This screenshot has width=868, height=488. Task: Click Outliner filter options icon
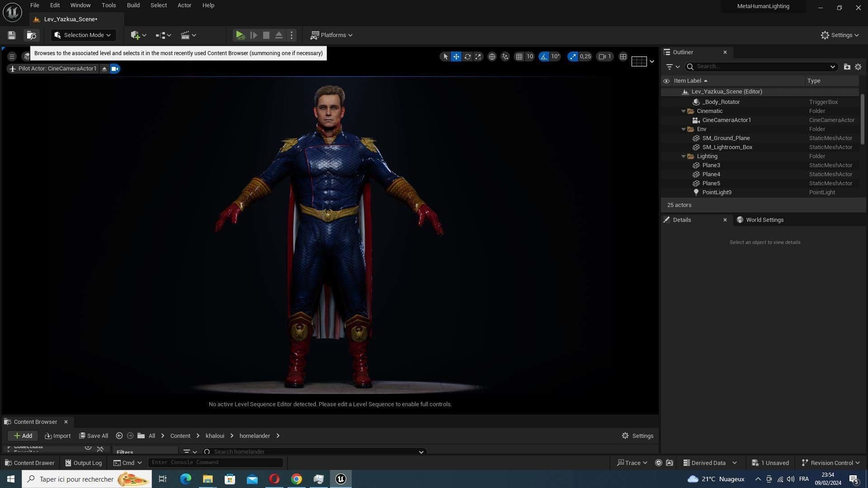(x=673, y=67)
